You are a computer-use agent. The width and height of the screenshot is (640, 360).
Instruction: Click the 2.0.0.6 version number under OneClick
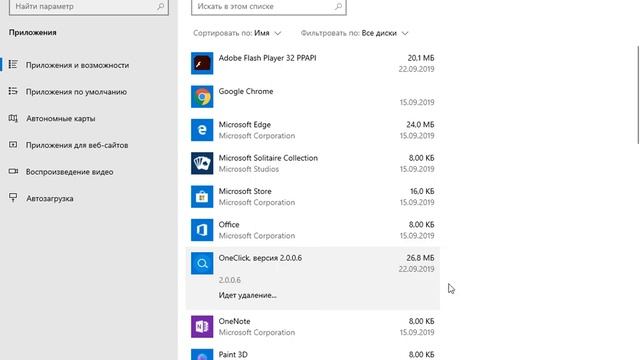coord(229,280)
